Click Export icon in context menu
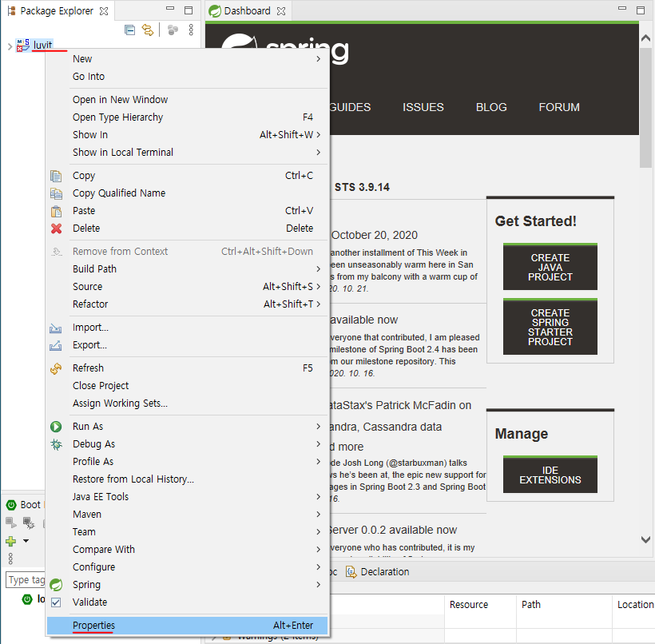Image resolution: width=655 pixels, height=644 pixels. [x=56, y=346]
